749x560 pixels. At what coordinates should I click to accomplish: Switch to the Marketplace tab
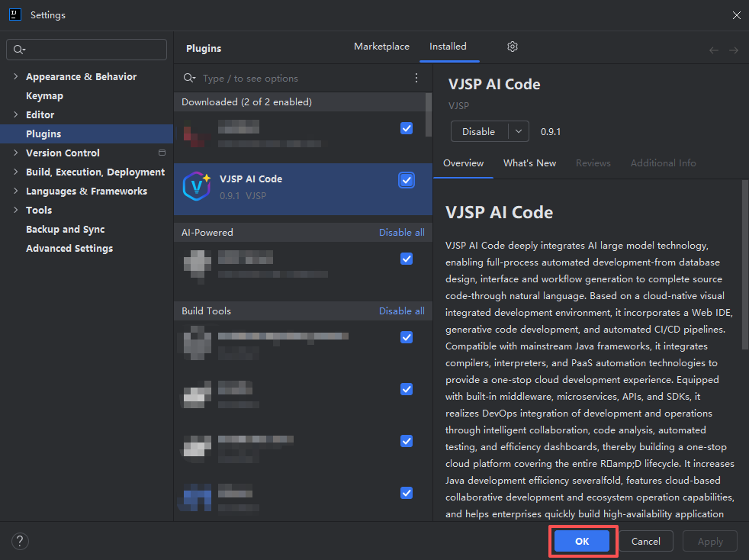381,47
